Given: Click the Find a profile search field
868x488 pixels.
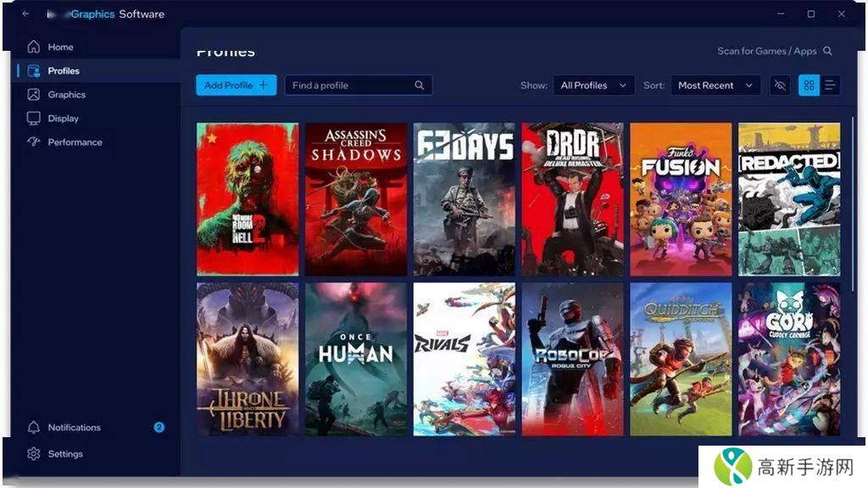Looking at the screenshot, I should (351, 86).
